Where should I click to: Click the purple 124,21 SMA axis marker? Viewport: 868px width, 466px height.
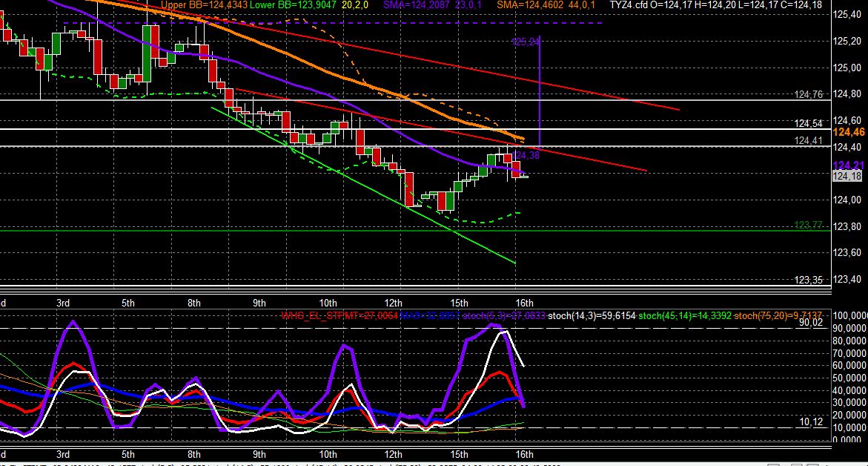point(849,165)
